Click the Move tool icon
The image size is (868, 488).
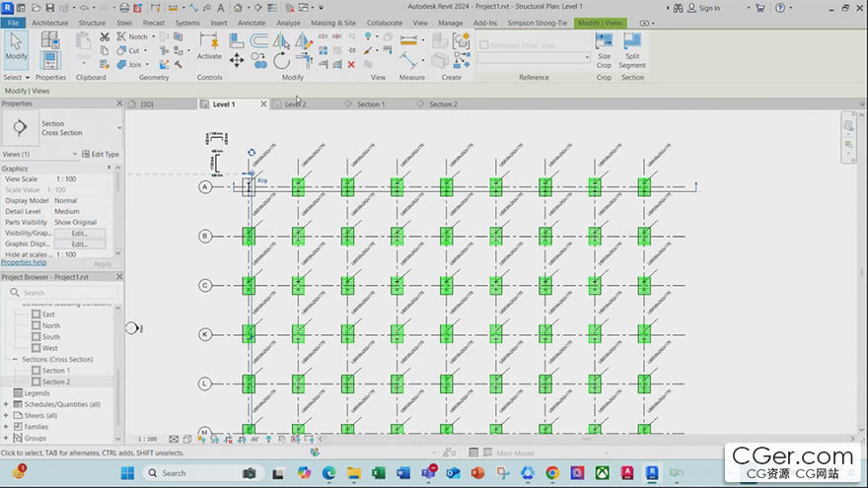pyautogui.click(x=237, y=60)
